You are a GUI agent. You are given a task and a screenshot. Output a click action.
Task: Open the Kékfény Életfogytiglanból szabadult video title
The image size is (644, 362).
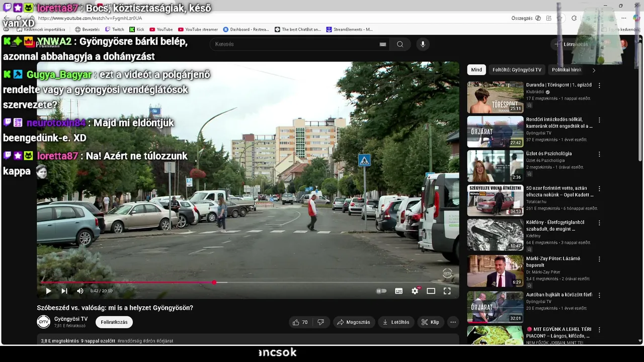click(555, 225)
